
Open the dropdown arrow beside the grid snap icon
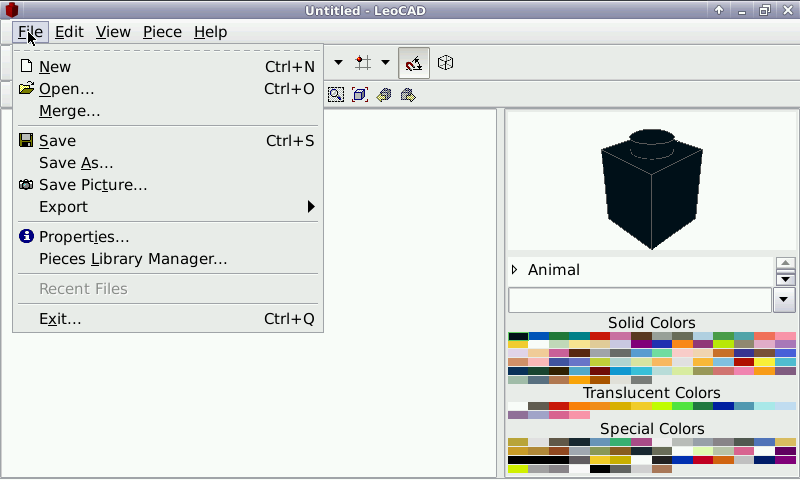pos(385,63)
